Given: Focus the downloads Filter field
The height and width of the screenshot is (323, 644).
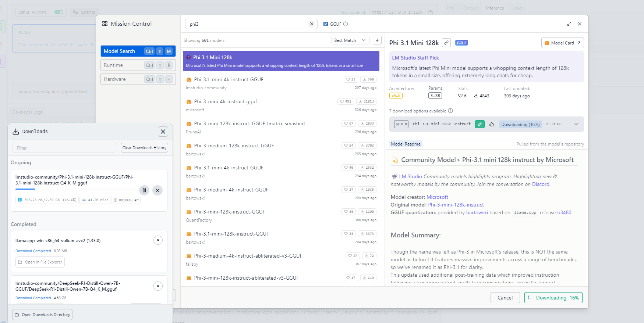Looking at the screenshot, I should pos(64,148).
